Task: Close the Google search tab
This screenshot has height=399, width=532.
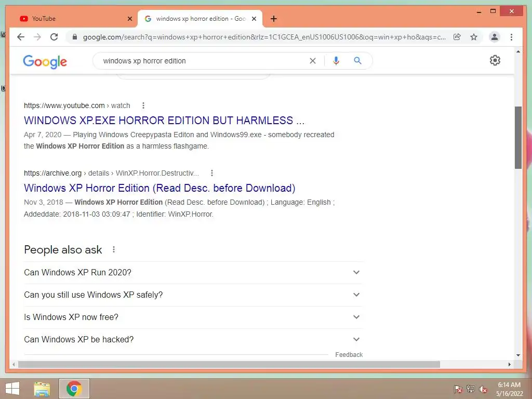Action: click(x=254, y=19)
